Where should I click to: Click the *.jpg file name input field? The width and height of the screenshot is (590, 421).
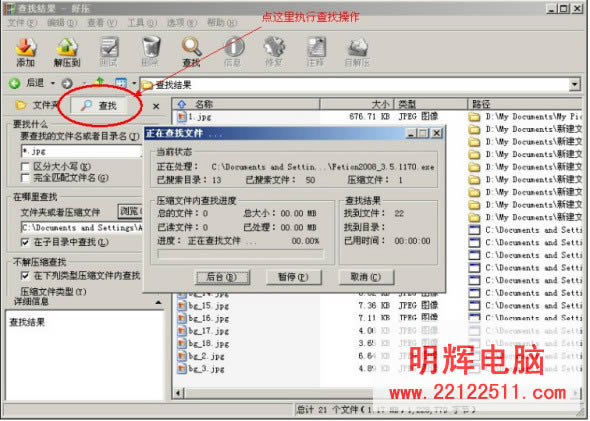[81, 152]
